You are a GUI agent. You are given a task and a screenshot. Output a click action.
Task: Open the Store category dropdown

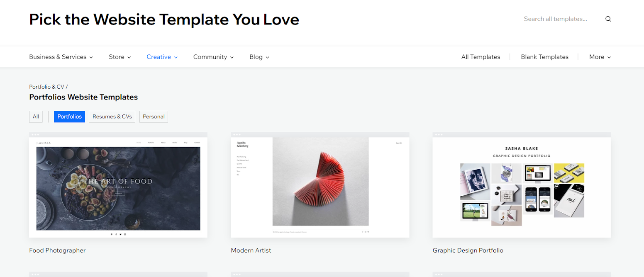[120, 57]
